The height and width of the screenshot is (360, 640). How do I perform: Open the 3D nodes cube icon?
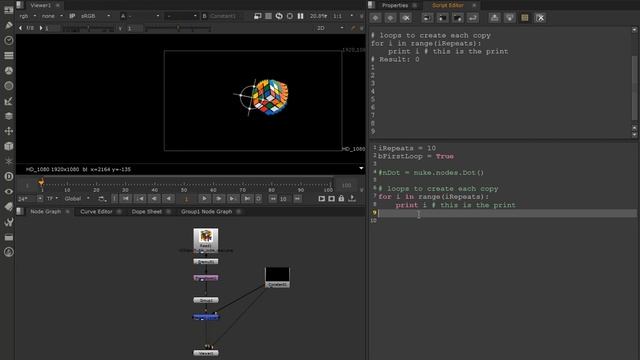click(9, 146)
